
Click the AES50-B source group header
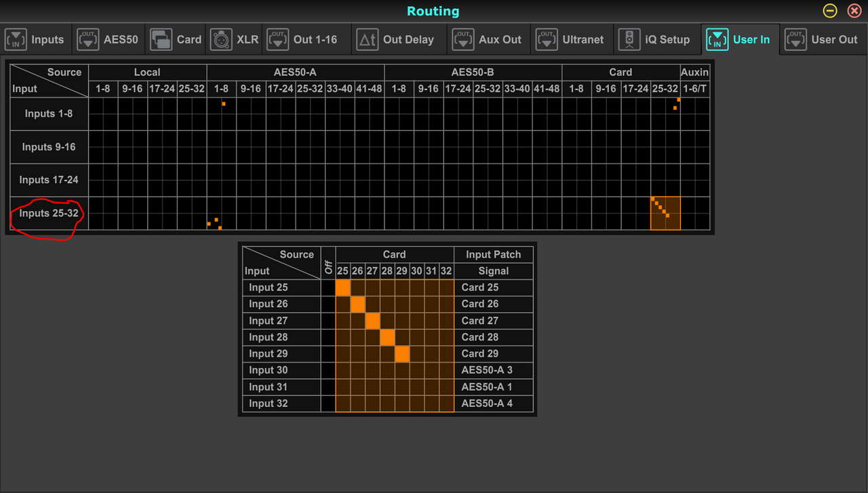pos(473,72)
